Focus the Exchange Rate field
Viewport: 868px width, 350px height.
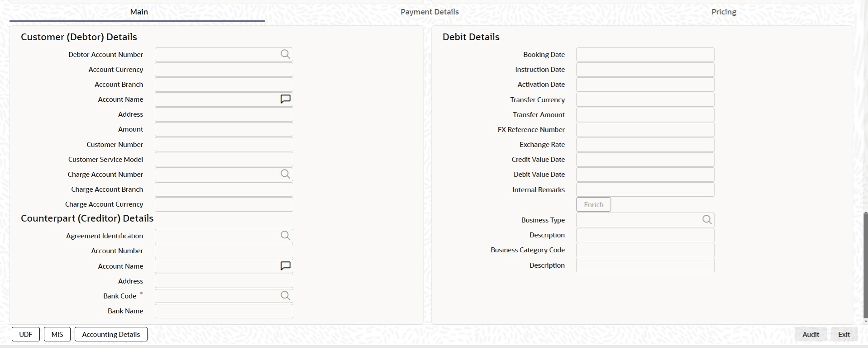coord(645,144)
